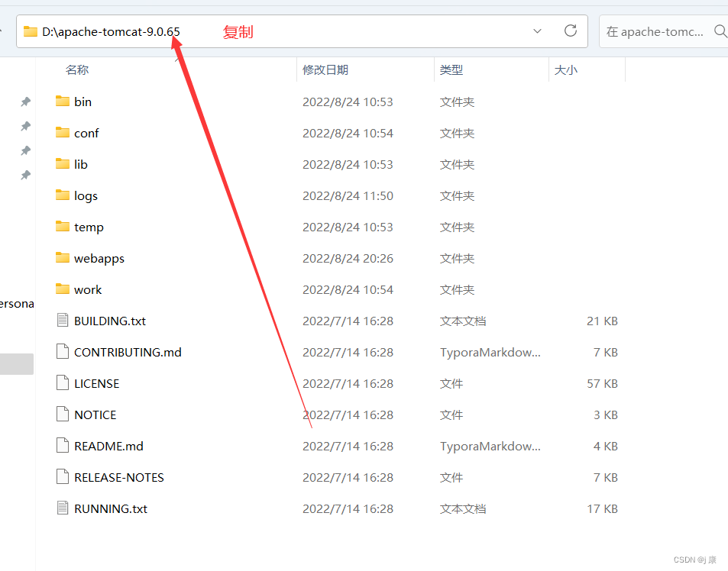This screenshot has width=728, height=571.
Task: Click the folder icon in address bar
Action: point(31,31)
